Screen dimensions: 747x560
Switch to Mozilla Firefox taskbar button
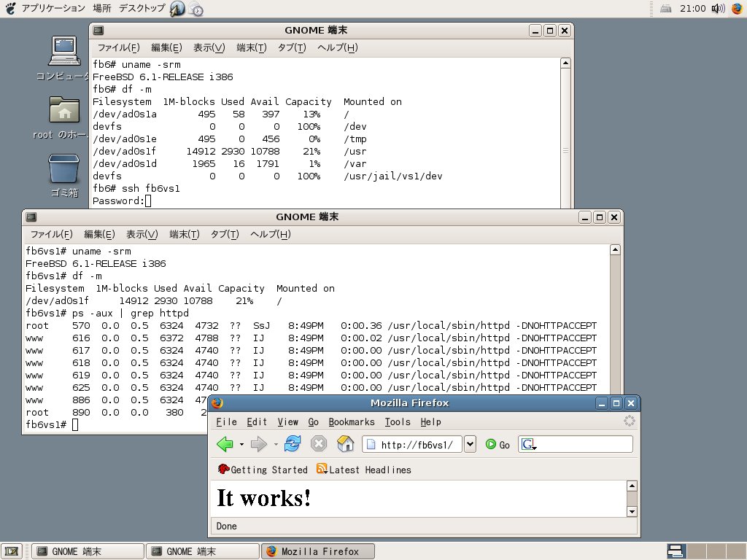point(318,551)
